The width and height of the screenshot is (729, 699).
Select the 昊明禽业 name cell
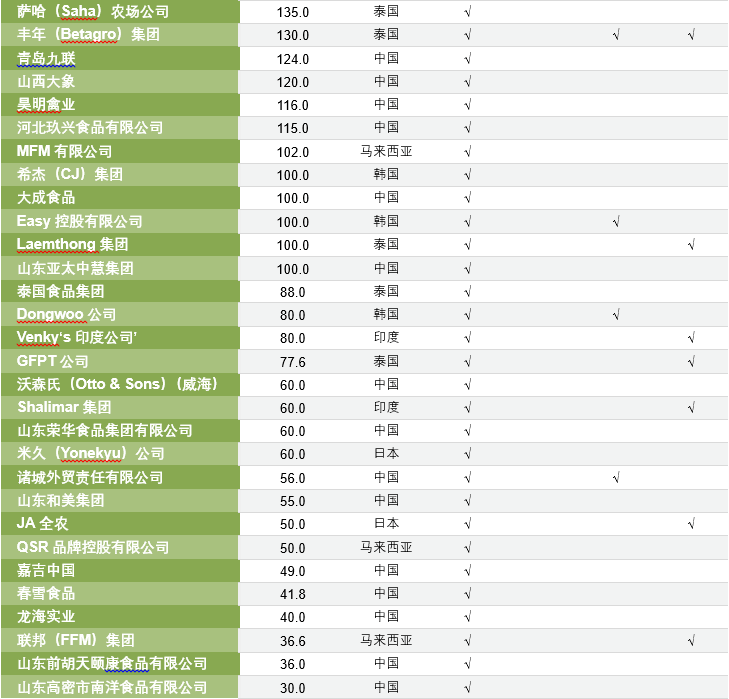click(120, 105)
